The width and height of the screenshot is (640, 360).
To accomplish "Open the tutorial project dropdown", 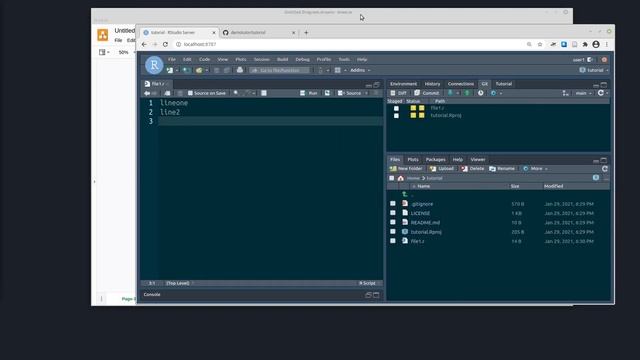I will tap(594, 70).
